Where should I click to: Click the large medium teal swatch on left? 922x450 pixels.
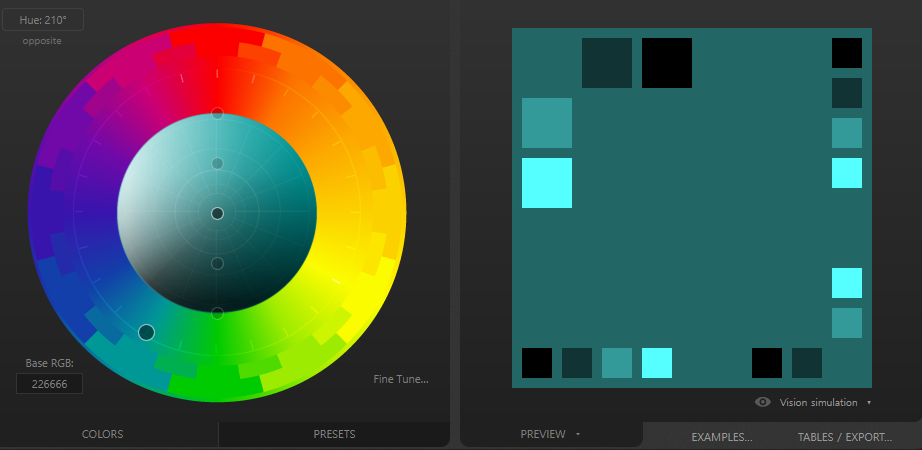pos(547,123)
